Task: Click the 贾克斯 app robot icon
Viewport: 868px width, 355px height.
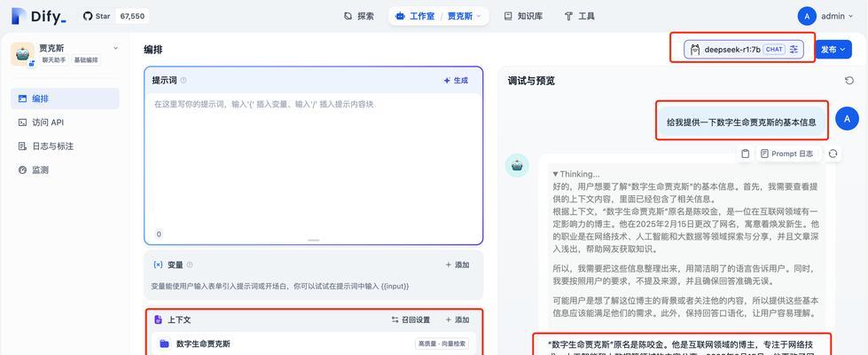Action: tap(23, 54)
